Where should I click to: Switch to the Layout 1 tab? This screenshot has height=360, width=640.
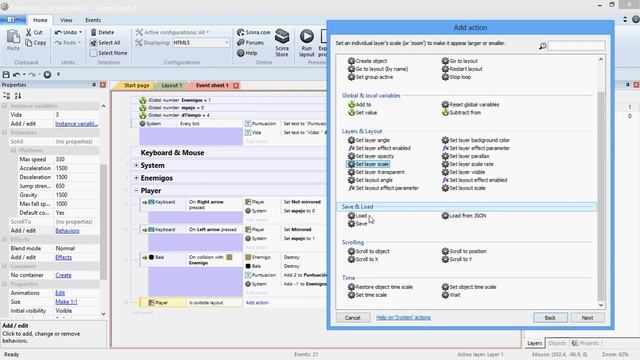171,85
